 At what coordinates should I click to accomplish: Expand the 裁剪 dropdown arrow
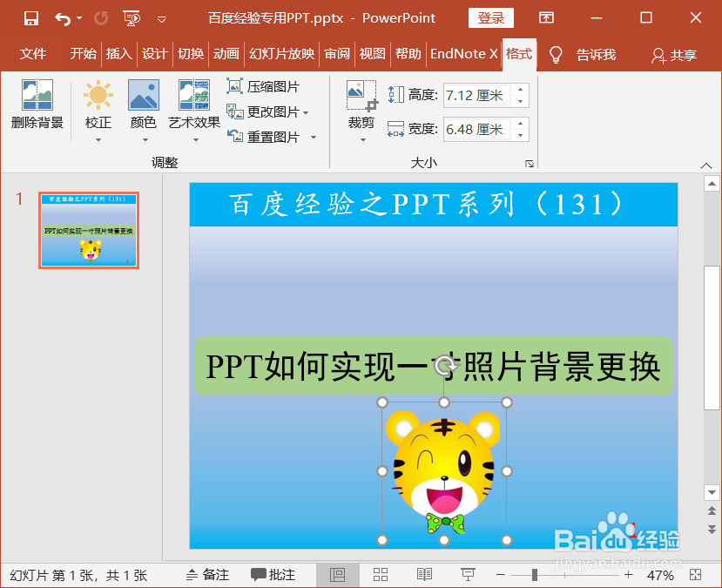(363, 139)
